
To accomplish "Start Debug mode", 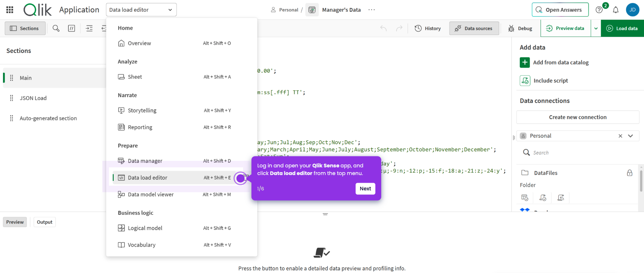I will click(x=520, y=28).
